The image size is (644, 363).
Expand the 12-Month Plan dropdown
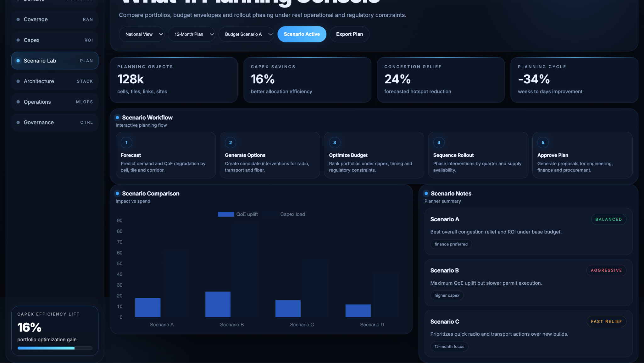(191, 34)
